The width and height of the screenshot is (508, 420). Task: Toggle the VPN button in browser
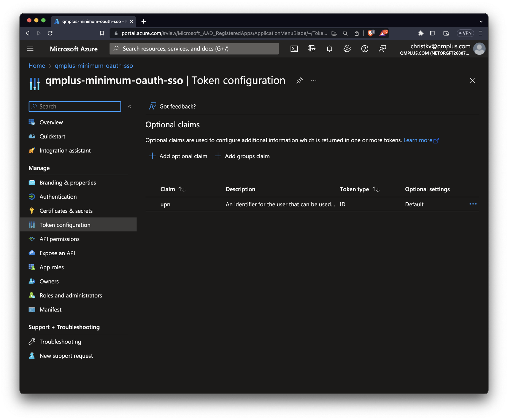(465, 33)
